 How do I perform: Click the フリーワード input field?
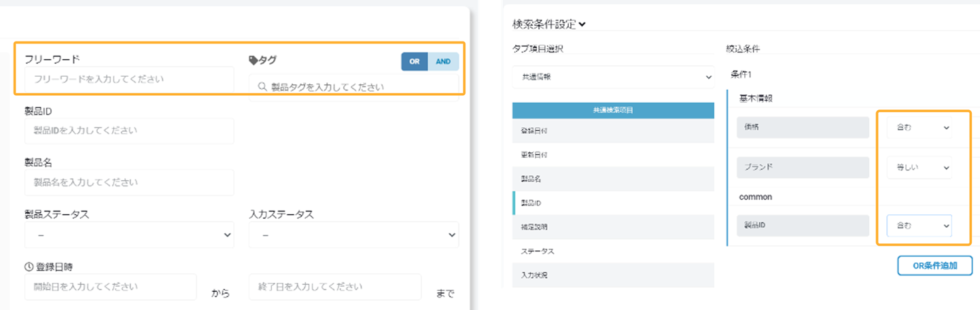[129, 79]
